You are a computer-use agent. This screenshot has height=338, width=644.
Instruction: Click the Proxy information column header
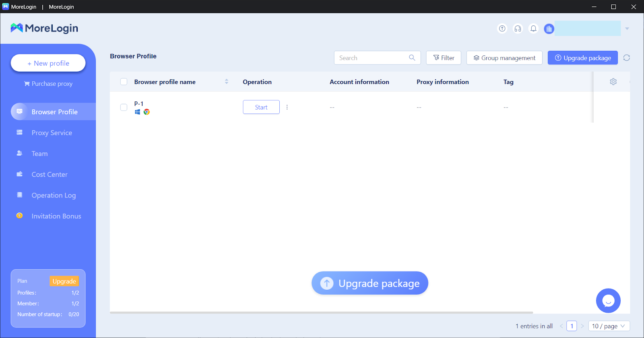tap(443, 82)
